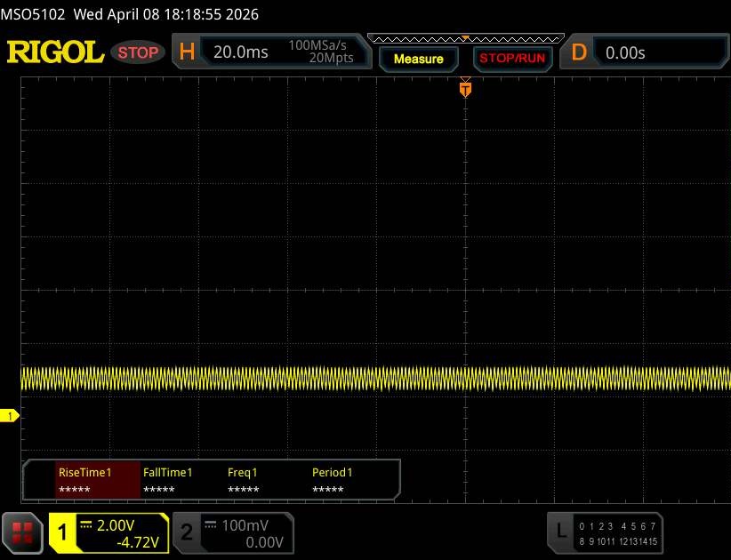Tap the RIGOL logo
Viewport: 731px width, 560px height.
pyautogui.click(x=55, y=52)
